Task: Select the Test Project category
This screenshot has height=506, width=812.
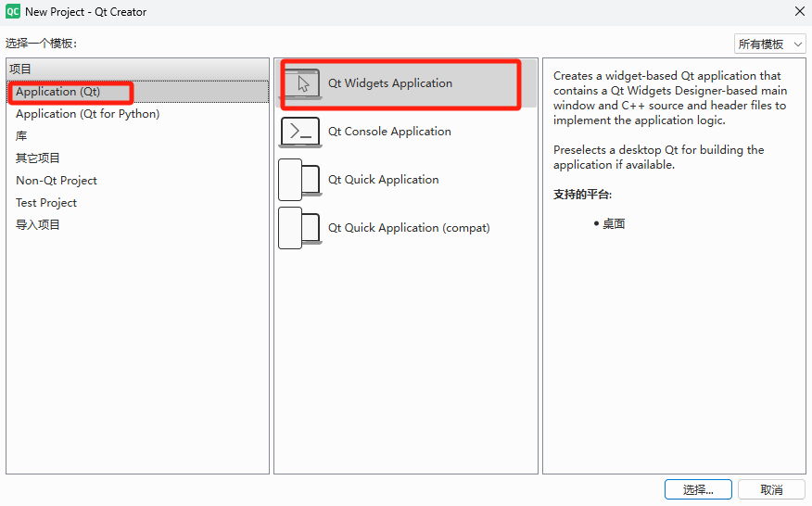Action: 137,203
